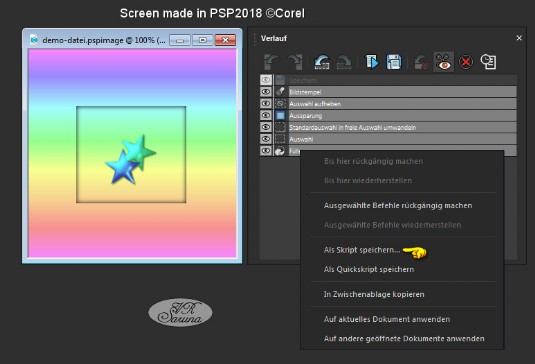Click the document icon in demo-datei.pspimage title bar
This screenshot has height=364, width=535.
click(34, 40)
